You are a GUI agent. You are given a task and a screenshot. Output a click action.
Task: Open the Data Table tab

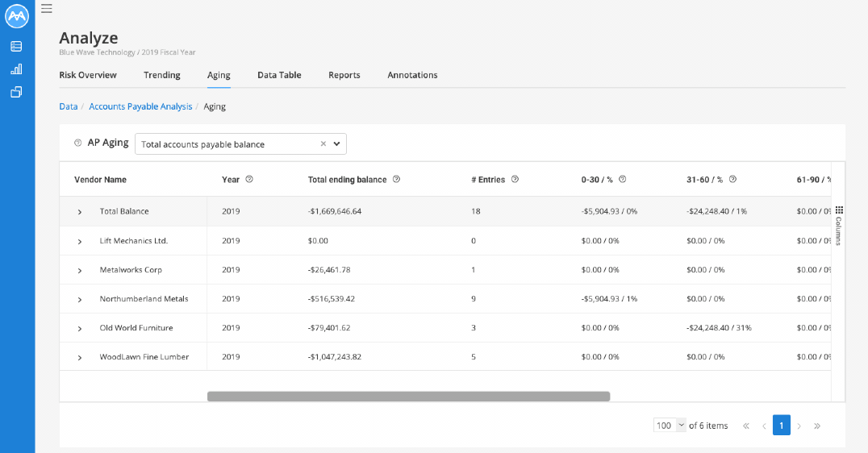coord(279,75)
